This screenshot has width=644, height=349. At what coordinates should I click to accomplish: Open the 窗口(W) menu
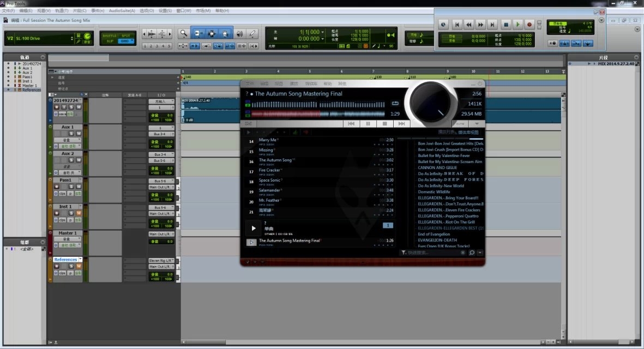[184, 11]
